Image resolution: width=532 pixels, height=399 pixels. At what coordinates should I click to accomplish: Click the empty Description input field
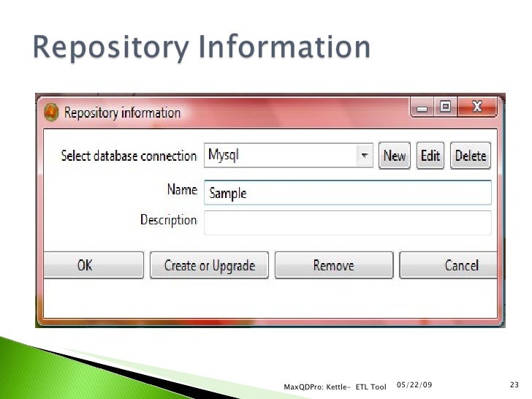coord(347,223)
